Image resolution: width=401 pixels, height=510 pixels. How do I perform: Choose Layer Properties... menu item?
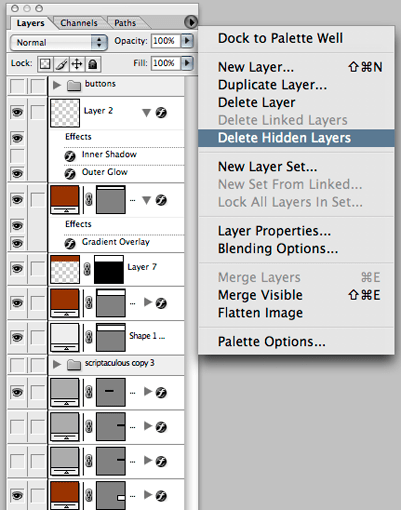coord(296,231)
